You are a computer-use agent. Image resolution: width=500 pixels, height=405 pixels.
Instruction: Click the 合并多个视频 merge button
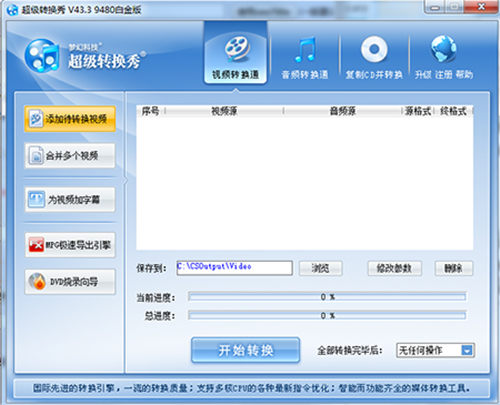tap(70, 156)
